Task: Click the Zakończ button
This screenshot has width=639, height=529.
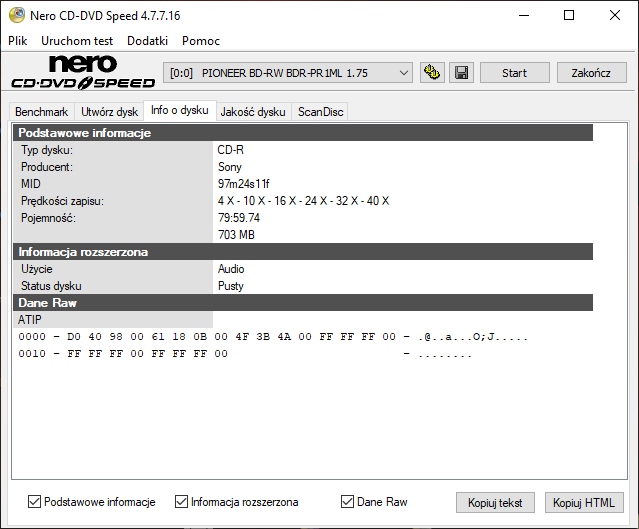Action: tap(591, 73)
